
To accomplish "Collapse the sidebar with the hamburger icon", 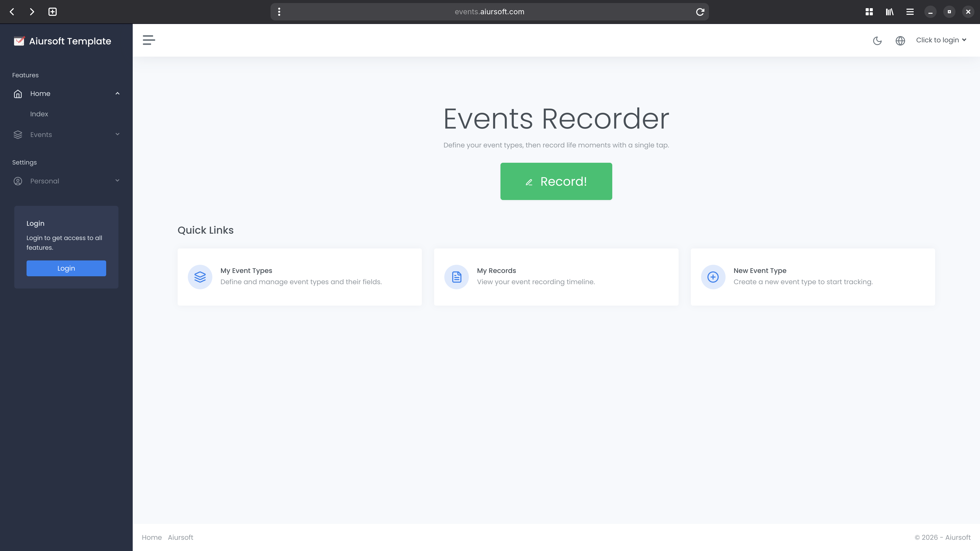I will 149,40.
